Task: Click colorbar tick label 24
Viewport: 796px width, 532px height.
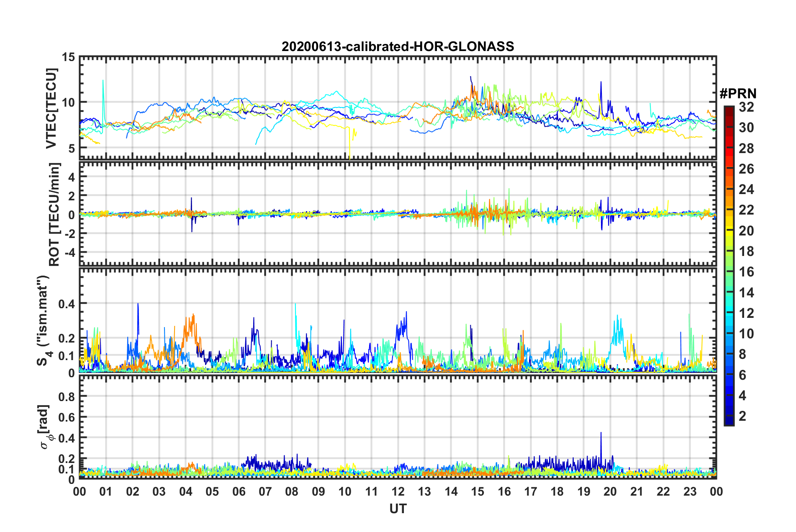Action: point(746,189)
